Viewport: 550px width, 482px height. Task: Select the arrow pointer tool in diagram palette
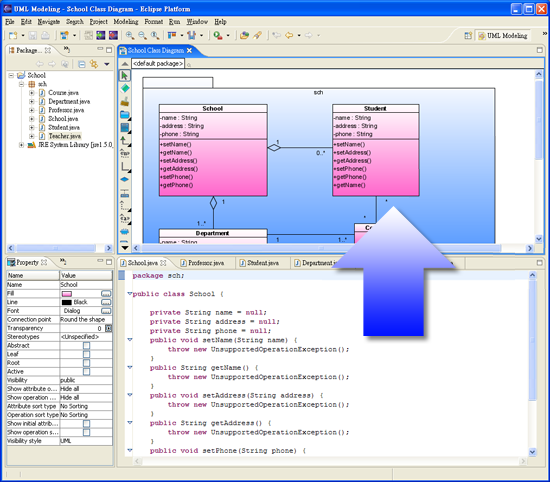pos(125,75)
